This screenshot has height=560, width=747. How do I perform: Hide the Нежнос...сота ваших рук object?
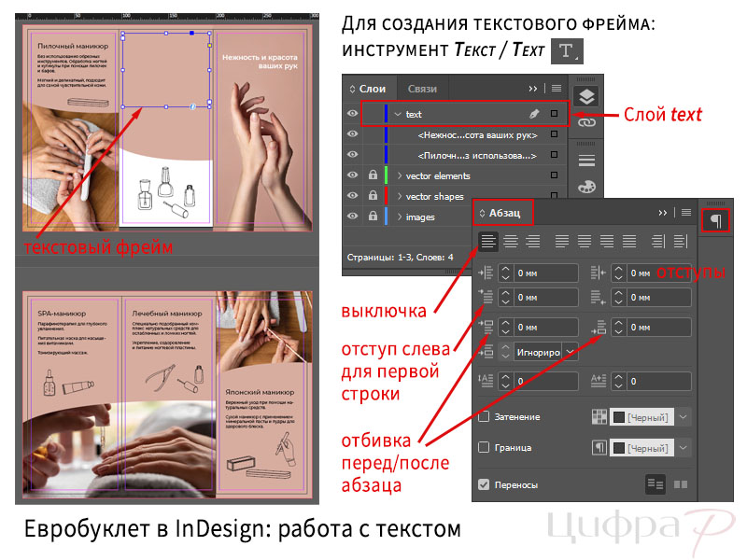pos(352,133)
